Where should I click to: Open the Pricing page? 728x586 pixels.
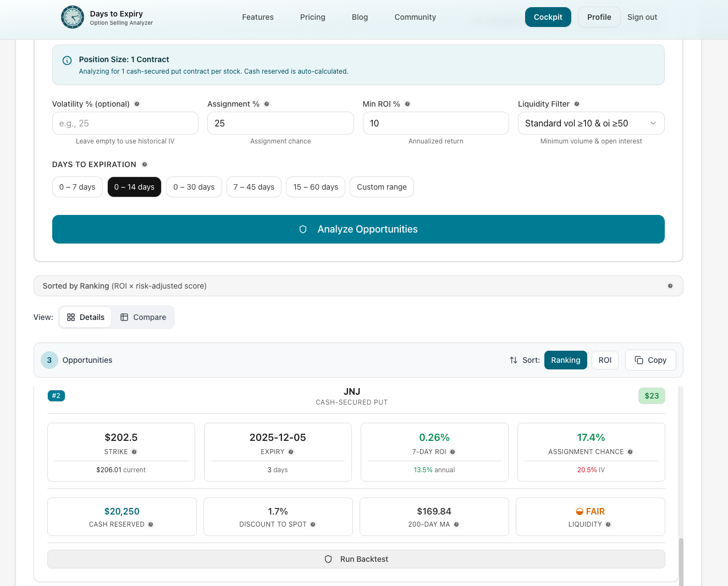312,17
